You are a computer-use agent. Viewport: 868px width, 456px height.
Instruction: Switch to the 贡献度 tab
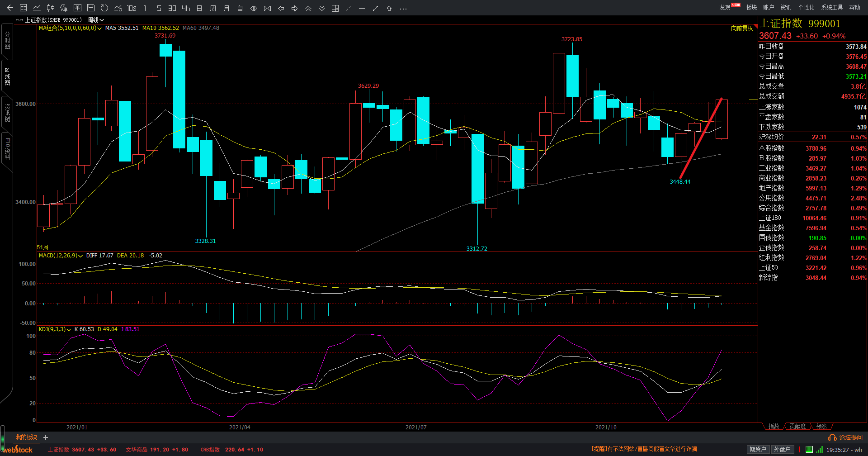(797, 426)
